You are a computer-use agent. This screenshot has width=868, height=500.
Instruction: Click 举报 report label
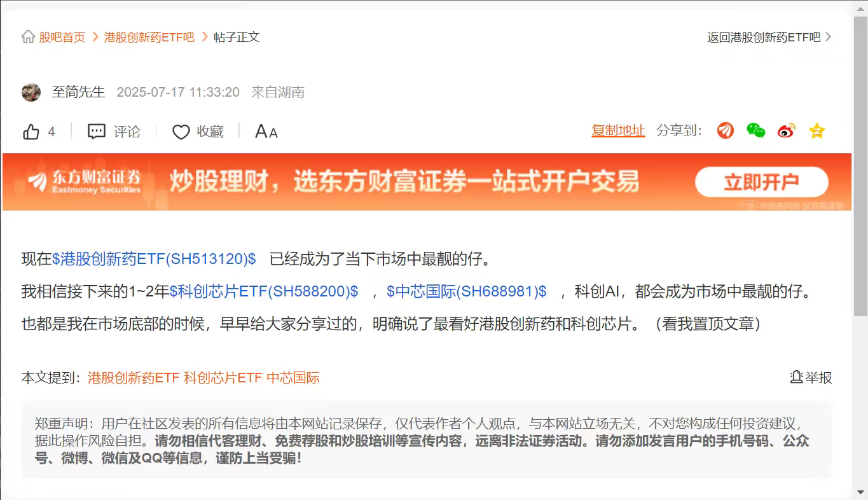click(x=818, y=378)
